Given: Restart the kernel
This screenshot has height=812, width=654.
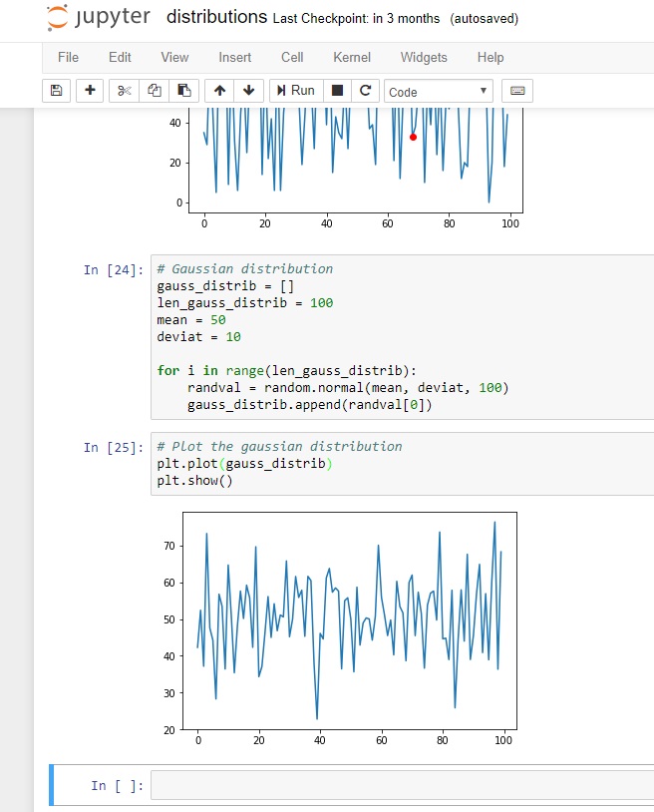Looking at the screenshot, I should (365, 91).
